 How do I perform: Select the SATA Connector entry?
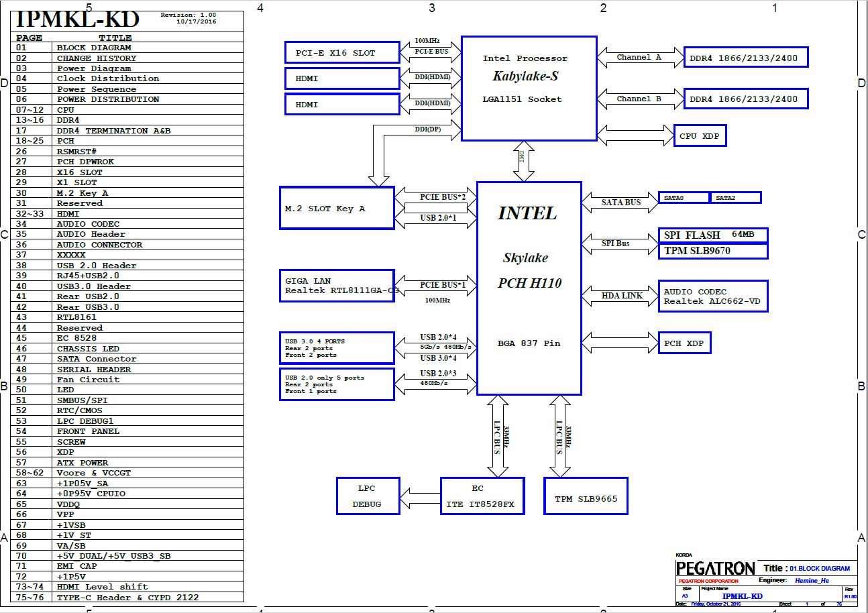tap(127, 359)
